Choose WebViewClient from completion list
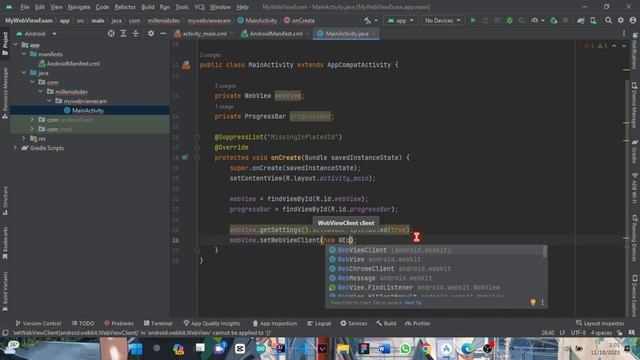 coord(435,250)
